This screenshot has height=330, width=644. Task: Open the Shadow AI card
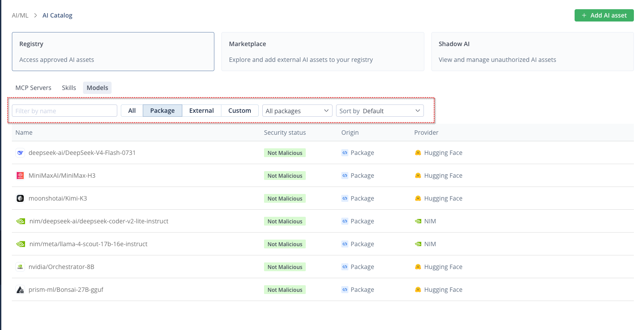pyautogui.click(x=532, y=51)
